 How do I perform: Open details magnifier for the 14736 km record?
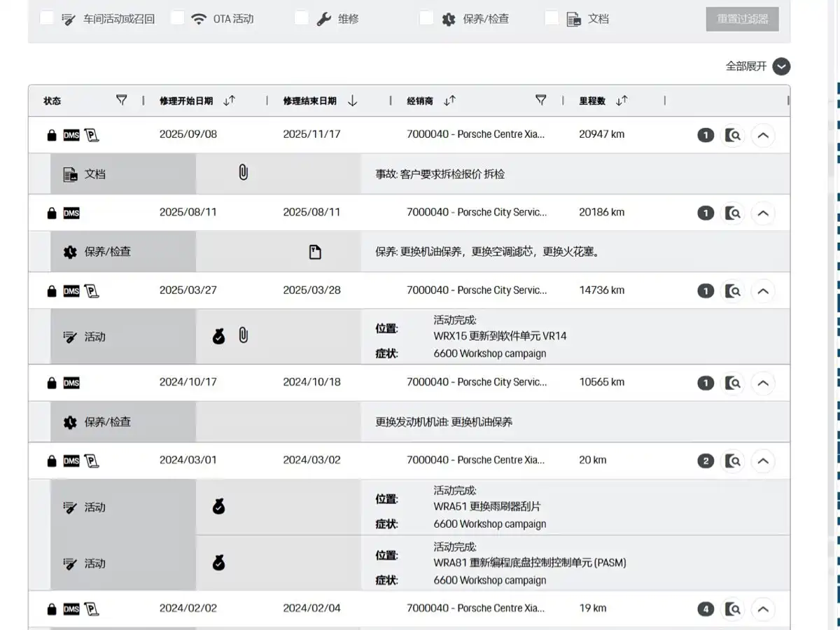coord(733,290)
